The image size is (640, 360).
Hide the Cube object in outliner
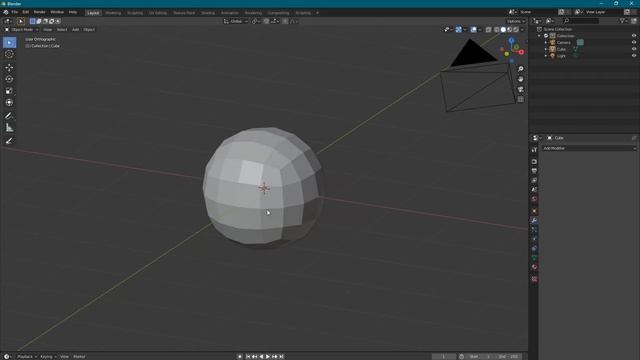pos(634,49)
